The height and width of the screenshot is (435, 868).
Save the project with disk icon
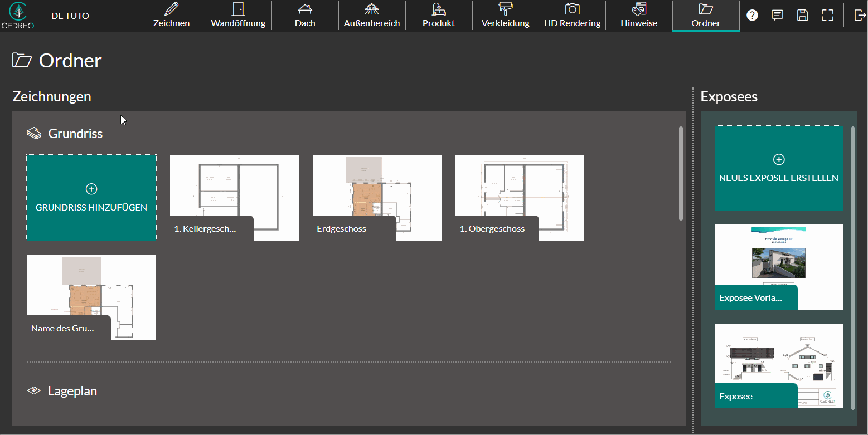[802, 15]
